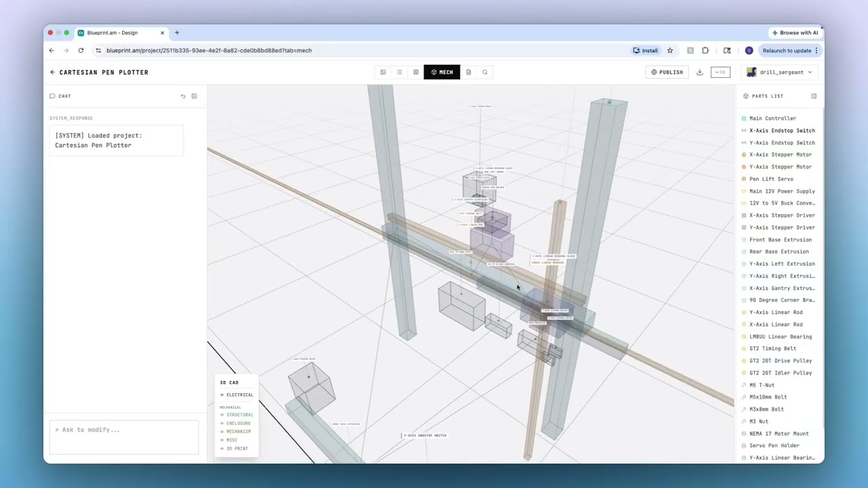
Task: Toggle 3D Print layer visibility
Action: tap(234, 449)
